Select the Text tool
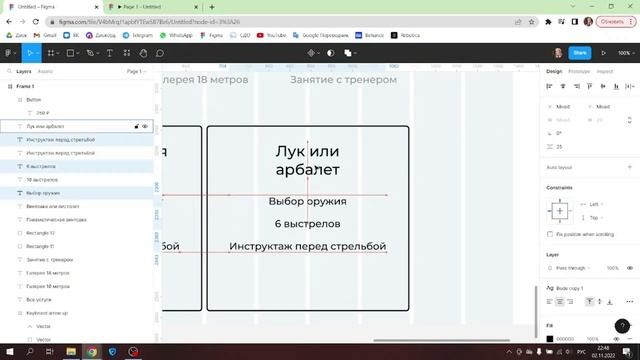Viewport: 640px width, 360px height. [x=109, y=53]
